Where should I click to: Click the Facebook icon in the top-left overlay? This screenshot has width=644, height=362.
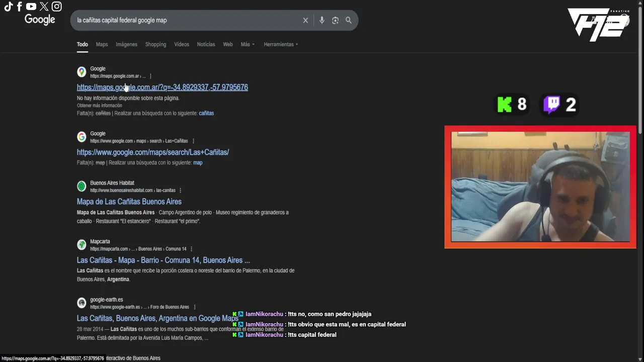pos(20,7)
